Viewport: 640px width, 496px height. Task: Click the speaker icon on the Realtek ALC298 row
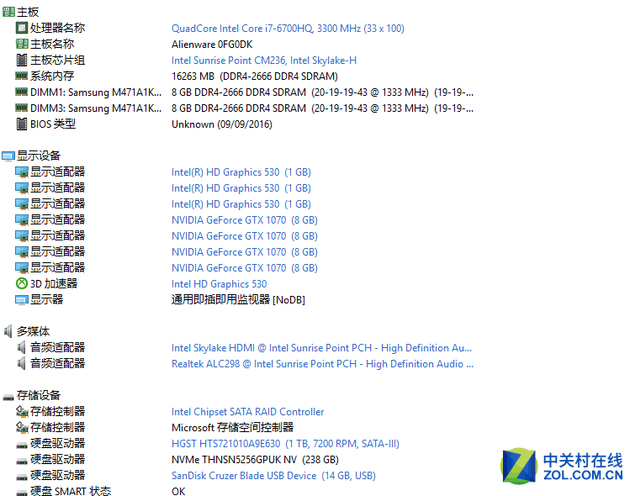21,363
